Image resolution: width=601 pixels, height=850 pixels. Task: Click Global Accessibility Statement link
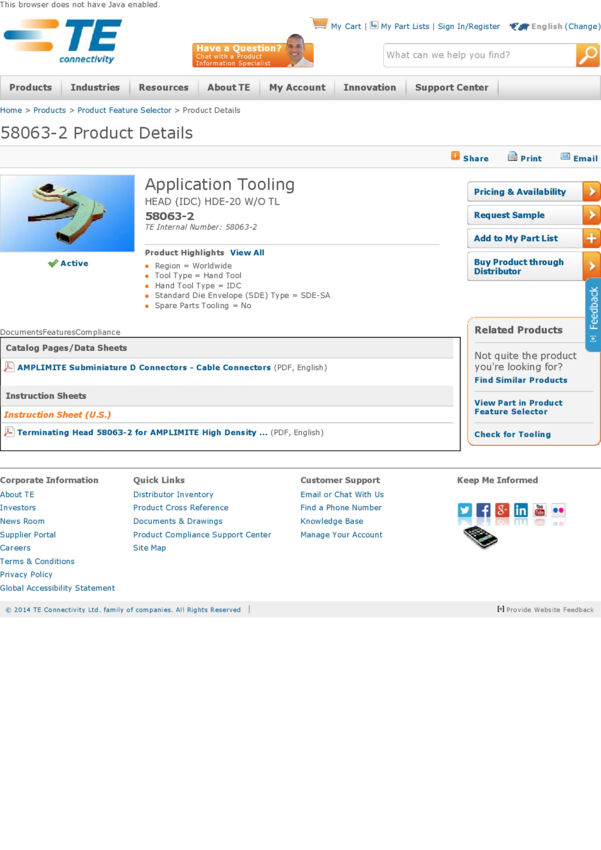(x=57, y=588)
